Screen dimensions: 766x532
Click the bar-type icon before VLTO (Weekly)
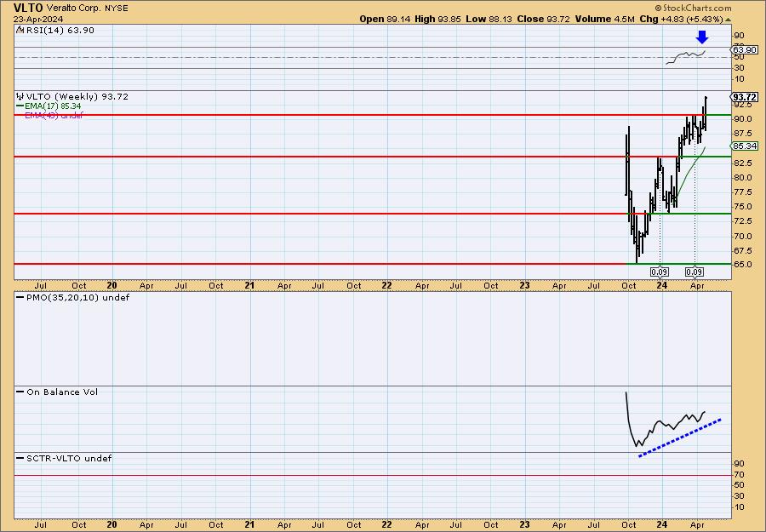20,96
